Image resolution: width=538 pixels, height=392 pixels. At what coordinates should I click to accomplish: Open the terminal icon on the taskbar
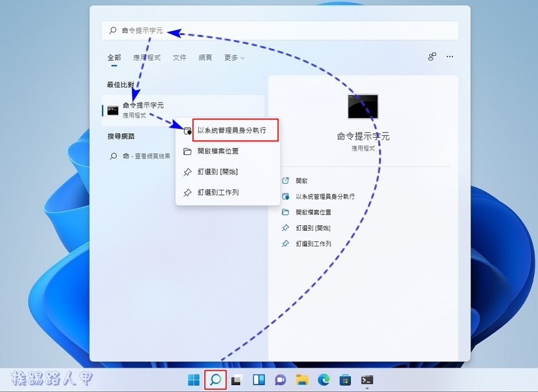click(366, 379)
